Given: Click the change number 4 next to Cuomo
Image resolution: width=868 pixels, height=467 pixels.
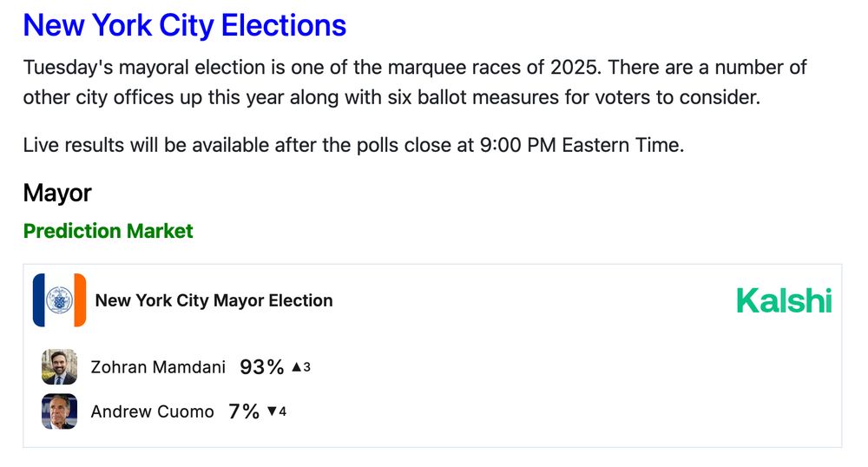Looking at the screenshot, I should (x=282, y=411).
